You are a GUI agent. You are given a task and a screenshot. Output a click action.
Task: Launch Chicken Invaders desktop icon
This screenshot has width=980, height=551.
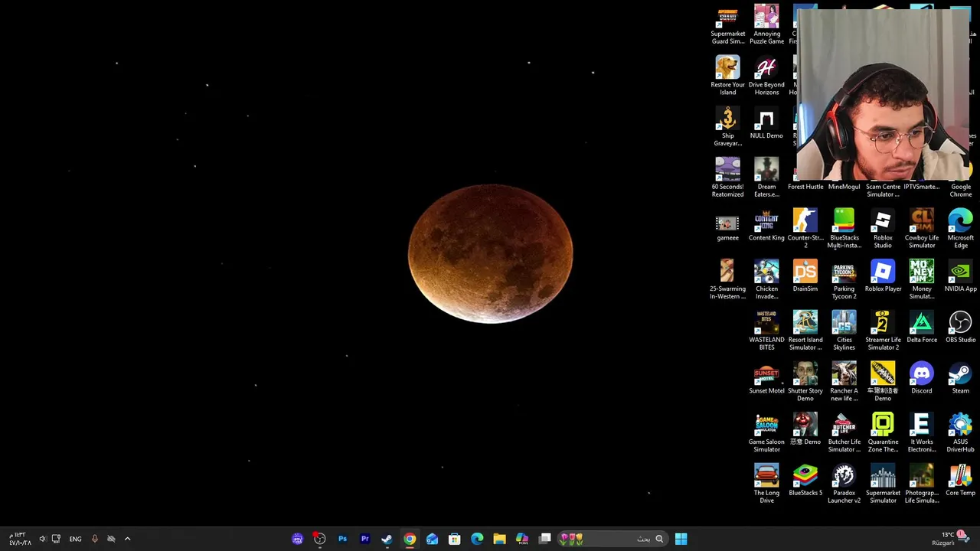766,279
